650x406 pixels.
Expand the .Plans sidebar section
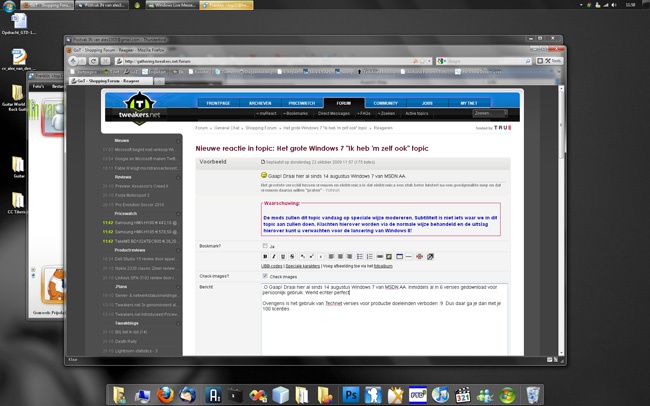pos(178,287)
